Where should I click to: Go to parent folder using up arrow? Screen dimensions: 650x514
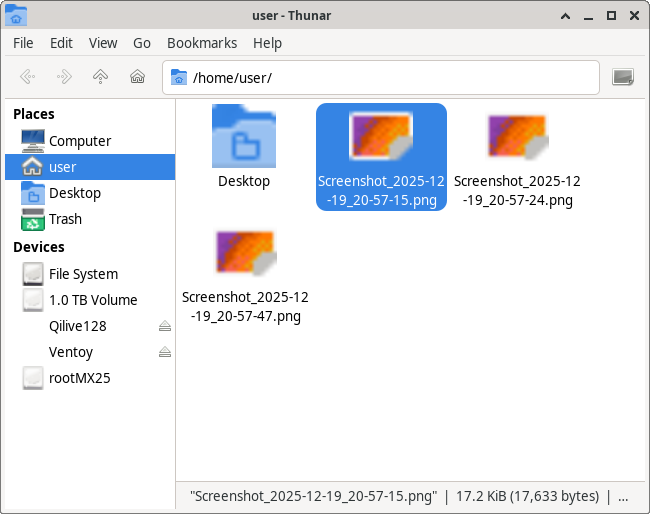pyautogui.click(x=100, y=77)
